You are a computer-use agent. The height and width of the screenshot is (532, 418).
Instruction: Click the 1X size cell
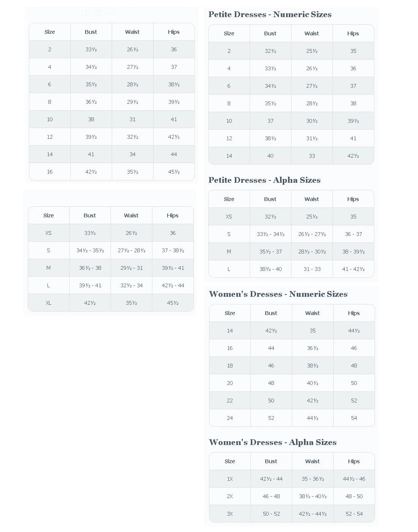[230, 479]
